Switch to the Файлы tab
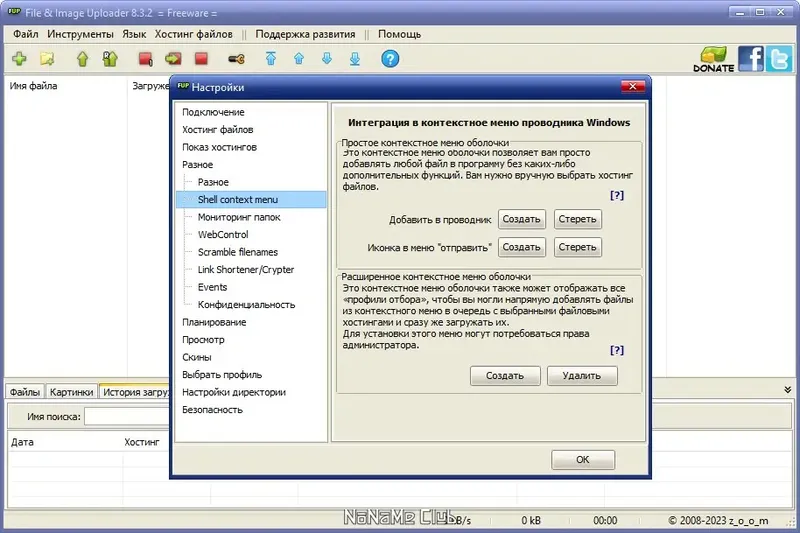 click(24, 392)
